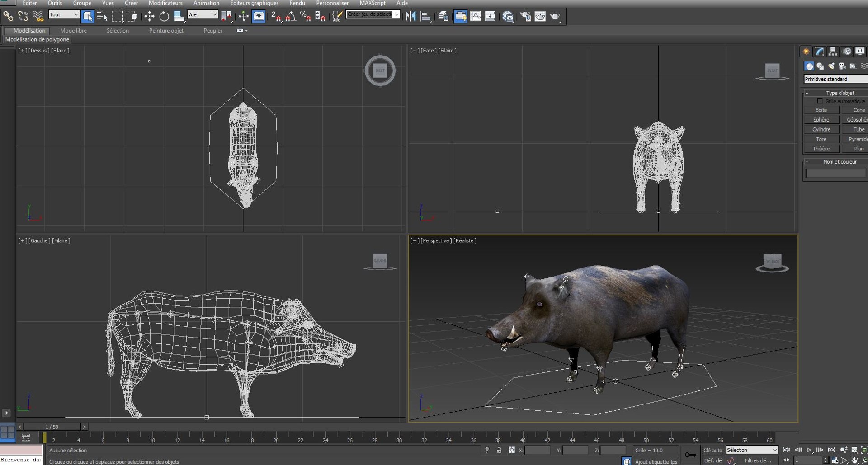This screenshot has height=465, width=868.
Task: Open the Material Editor icon
Action: click(508, 16)
